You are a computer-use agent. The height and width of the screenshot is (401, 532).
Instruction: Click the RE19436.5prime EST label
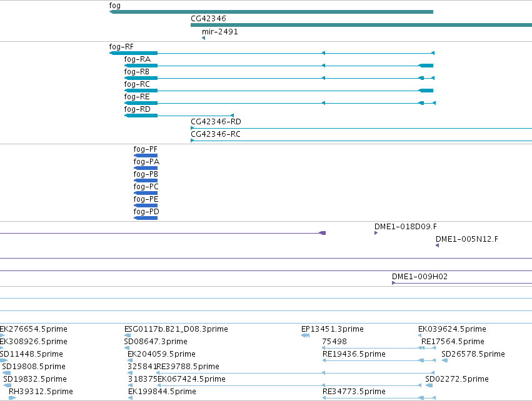click(354, 354)
